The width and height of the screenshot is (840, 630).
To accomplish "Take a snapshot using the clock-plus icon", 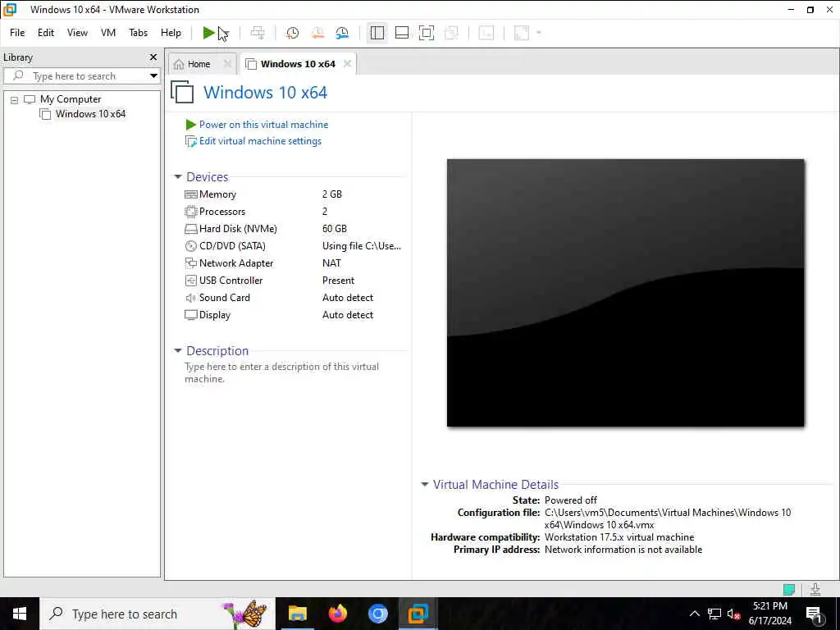I will coord(293,33).
